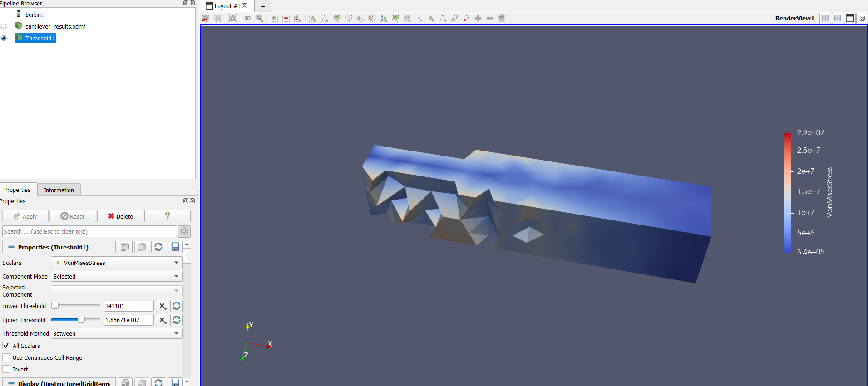Clear selection with the trash icon
The width and height of the screenshot is (868, 386).
point(502,18)
